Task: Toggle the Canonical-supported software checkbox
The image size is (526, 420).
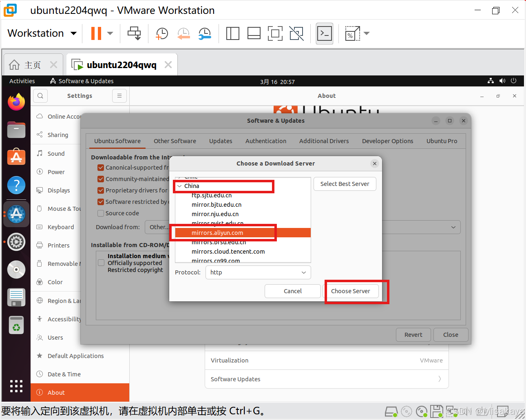Action: (101, 168)
